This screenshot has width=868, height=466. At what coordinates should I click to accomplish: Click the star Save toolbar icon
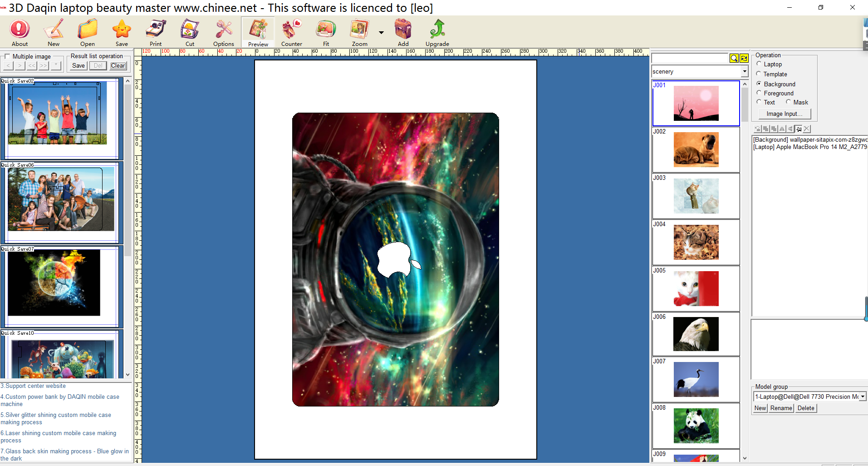pyautogui.click(x=122, y=33)
